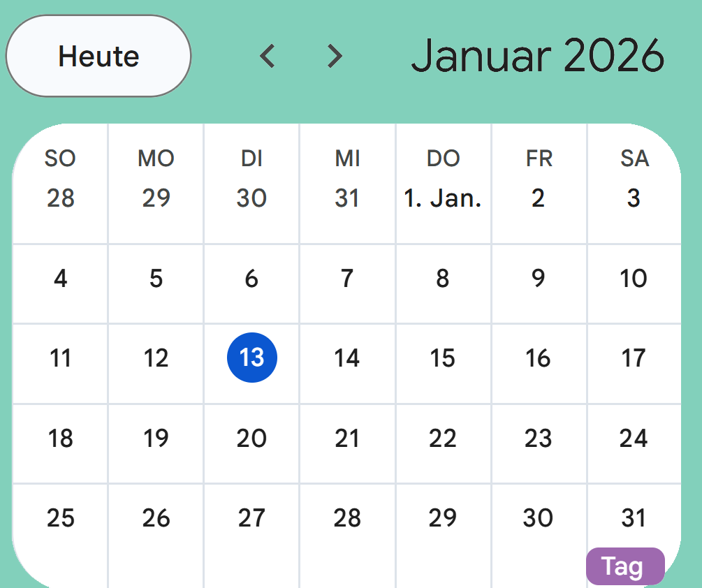Go to the previous month arrow

click(268, 56)
